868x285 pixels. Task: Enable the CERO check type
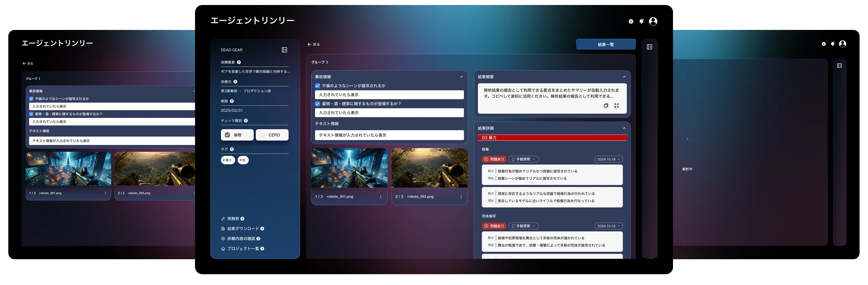[x=263, y=135]
